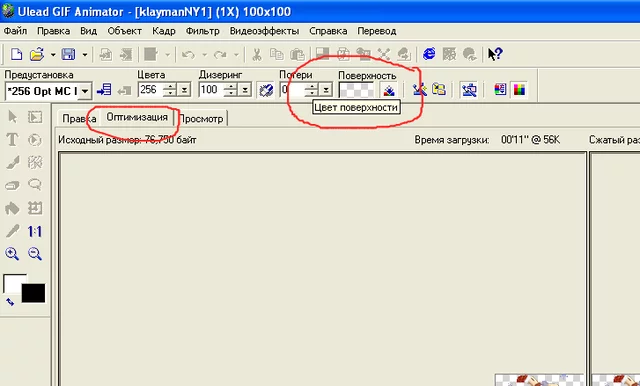The width and height of the screenshot is (640, 386).
Task: Select the Lasso selection tool
Action: point(35,185)
